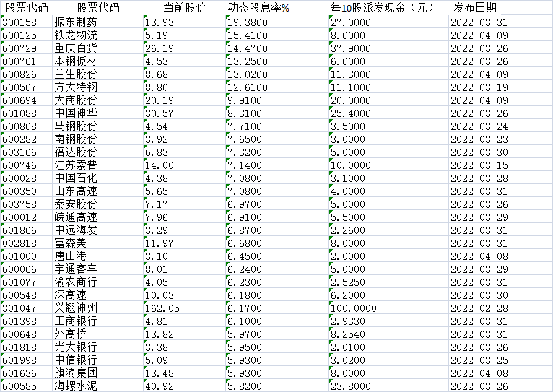The width and height of the screenshot is (553, 392).
Task: Click stock name 重庆百货
Action: tap(76, 48)
